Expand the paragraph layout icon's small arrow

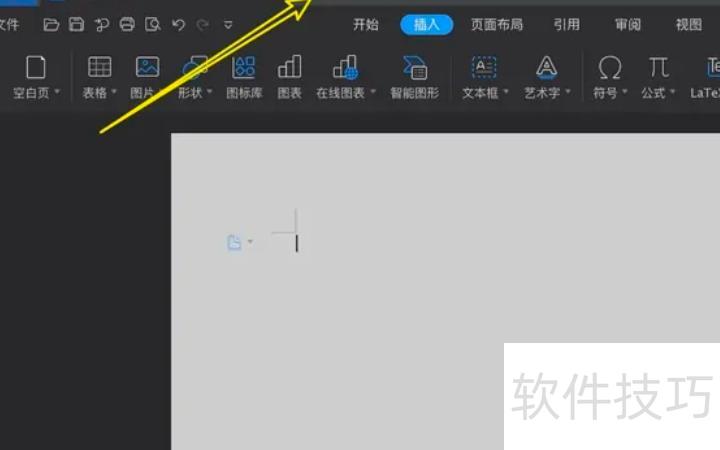pos(250,241)
